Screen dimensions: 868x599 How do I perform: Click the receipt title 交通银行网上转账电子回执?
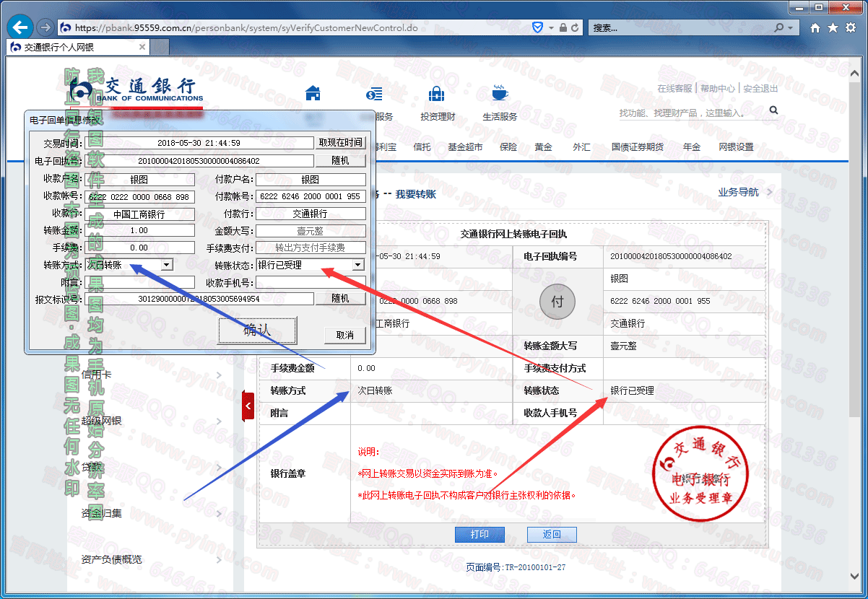pyautogui.click(x=513, y=234)
